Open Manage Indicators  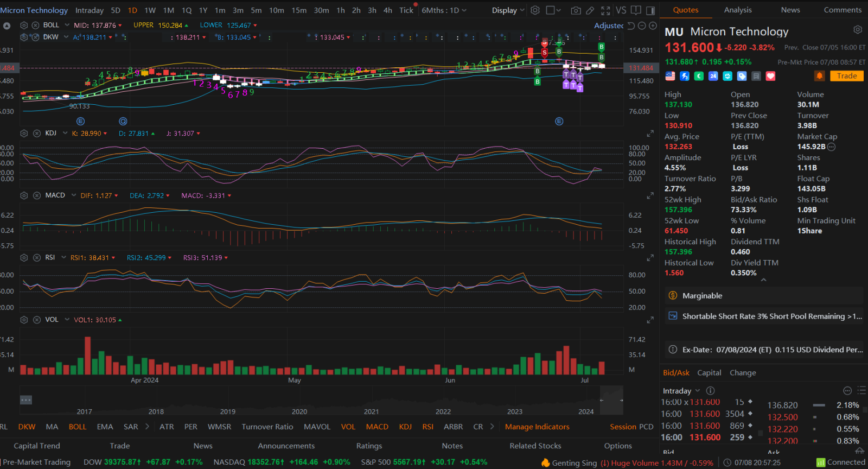pos(537,427)
